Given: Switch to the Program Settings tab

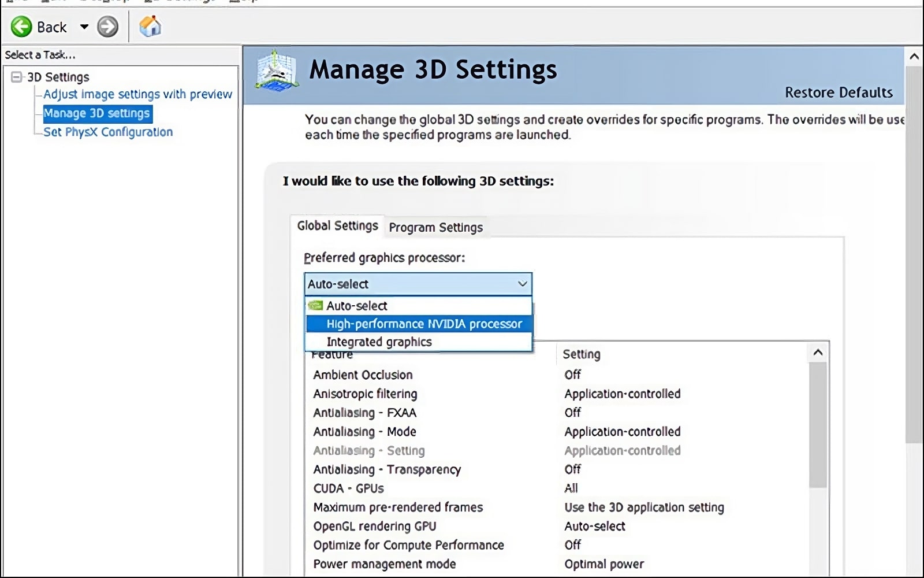Looking at the screenshot, I should [435, 227].
